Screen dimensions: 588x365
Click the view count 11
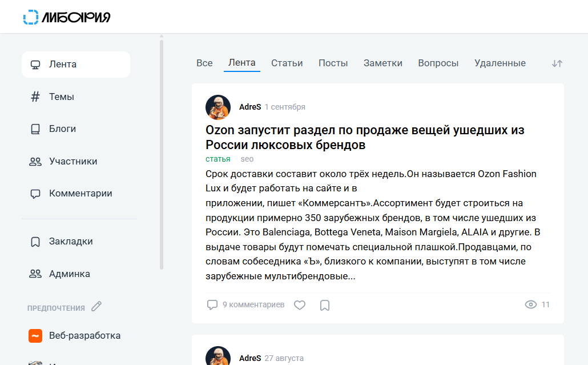pyautogui.click(x=545, y=304)
